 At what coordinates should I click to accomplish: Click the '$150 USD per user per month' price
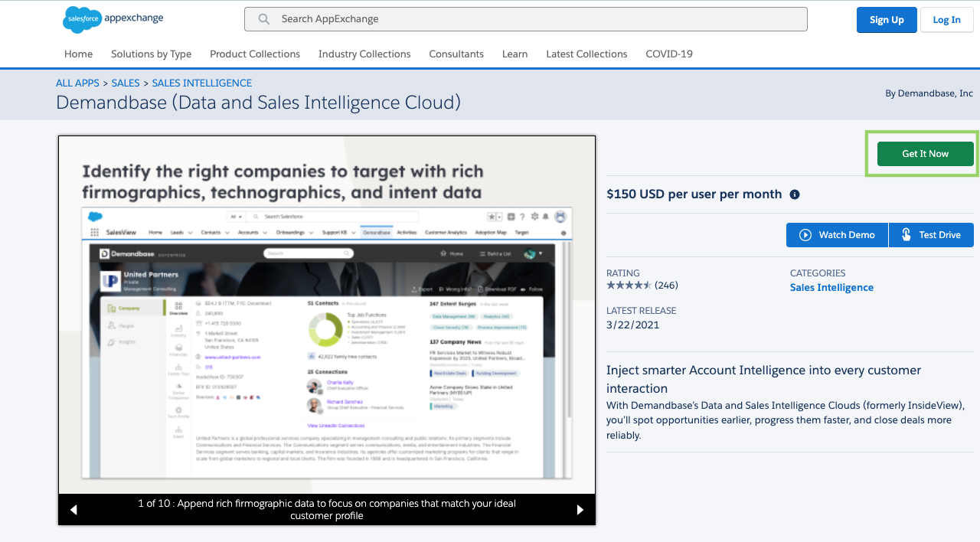pos(694,194)
